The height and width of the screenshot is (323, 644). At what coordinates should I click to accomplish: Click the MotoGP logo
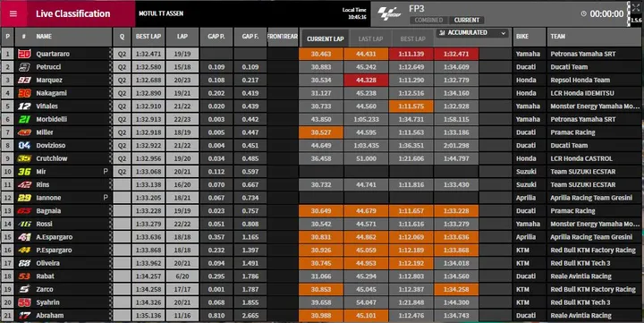[389, 13]
